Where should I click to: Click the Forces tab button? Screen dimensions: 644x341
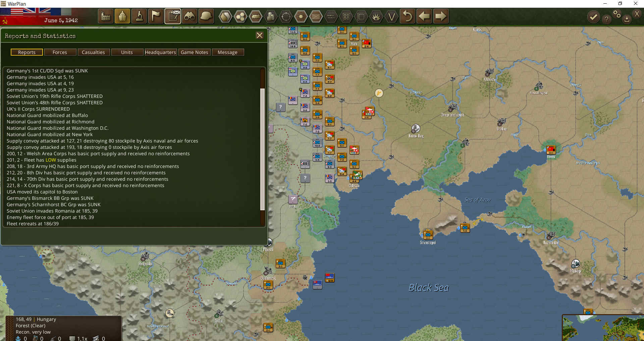pos(60,52)
